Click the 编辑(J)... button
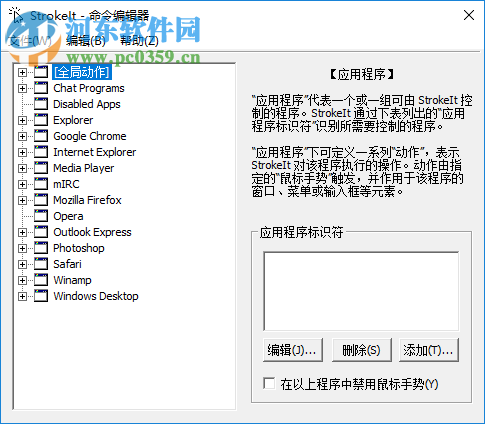Screen dimensions: 485x424 click(x=293, y=350)
